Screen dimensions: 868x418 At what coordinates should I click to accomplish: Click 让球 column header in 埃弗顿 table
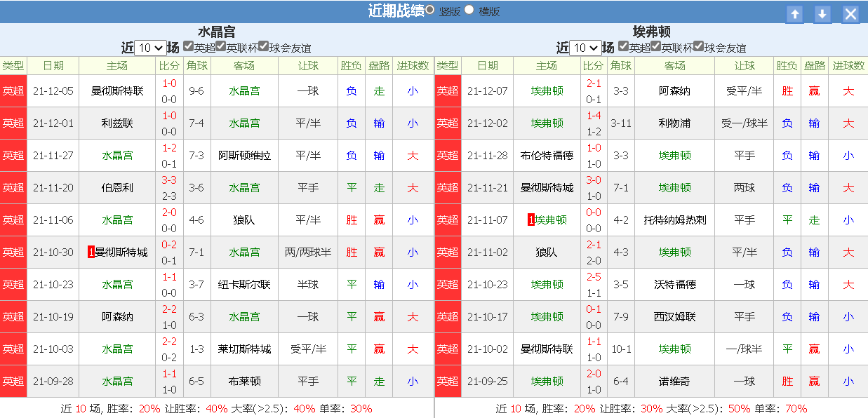click(745, 66)
